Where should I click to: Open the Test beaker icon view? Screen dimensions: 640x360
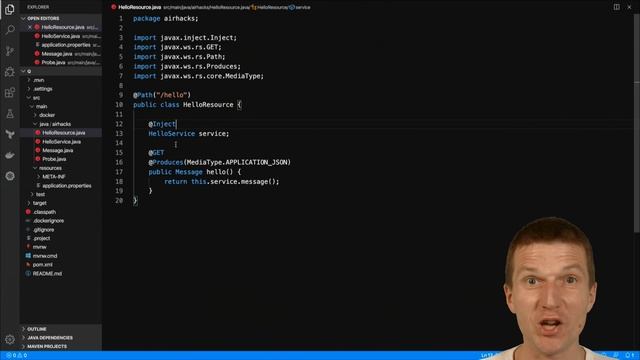(x=10, y=113)
